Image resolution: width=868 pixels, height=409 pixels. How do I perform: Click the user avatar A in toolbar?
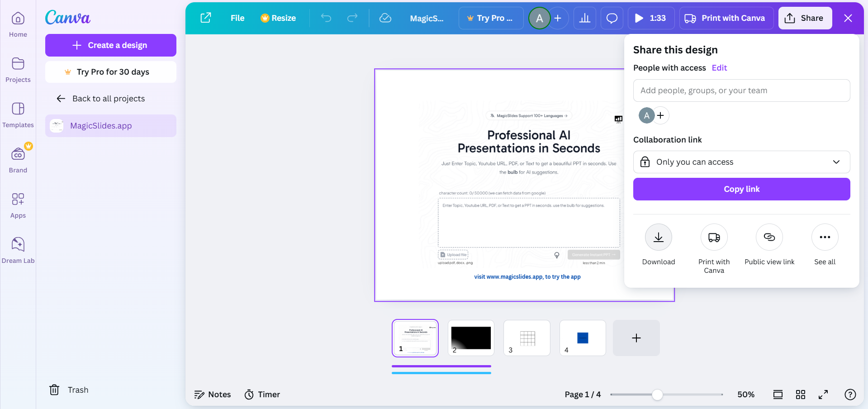click(x=540, y=18)
